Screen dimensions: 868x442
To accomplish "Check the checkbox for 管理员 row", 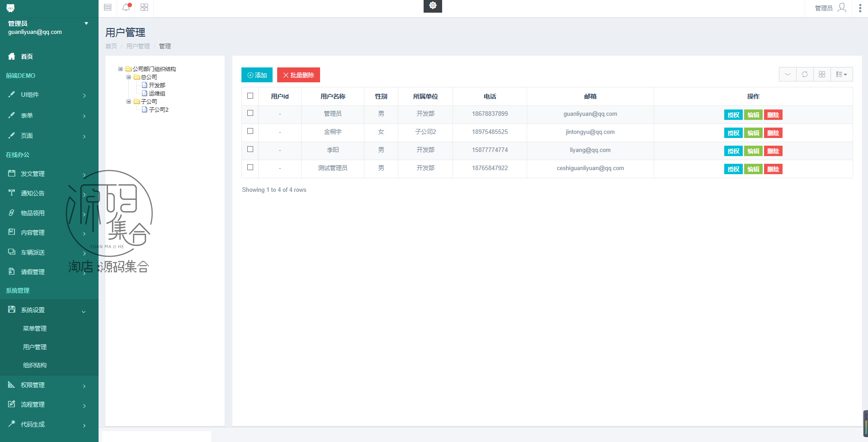I will (x=250, y=113).
